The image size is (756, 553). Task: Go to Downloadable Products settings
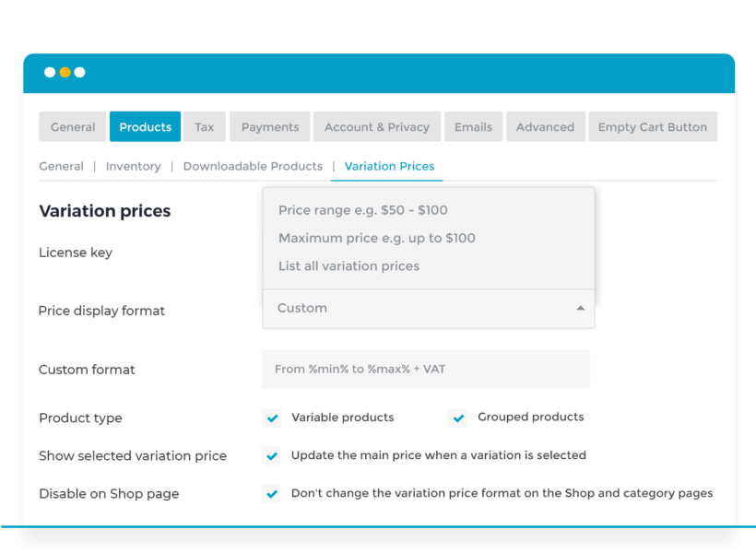[253, 166]
